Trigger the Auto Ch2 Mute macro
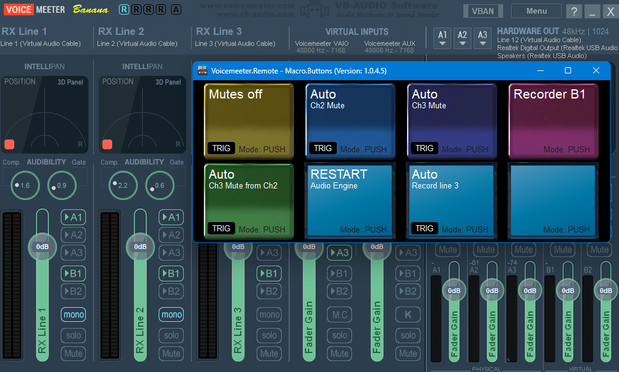Viewport: 619px width, 372px height. [x=350, y=121]
